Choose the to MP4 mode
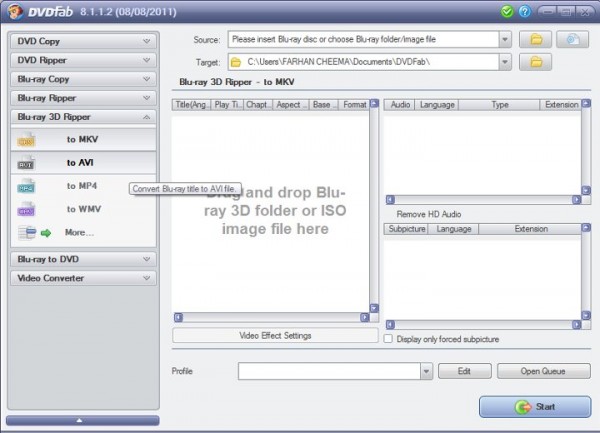 click(x=83, y=186)
